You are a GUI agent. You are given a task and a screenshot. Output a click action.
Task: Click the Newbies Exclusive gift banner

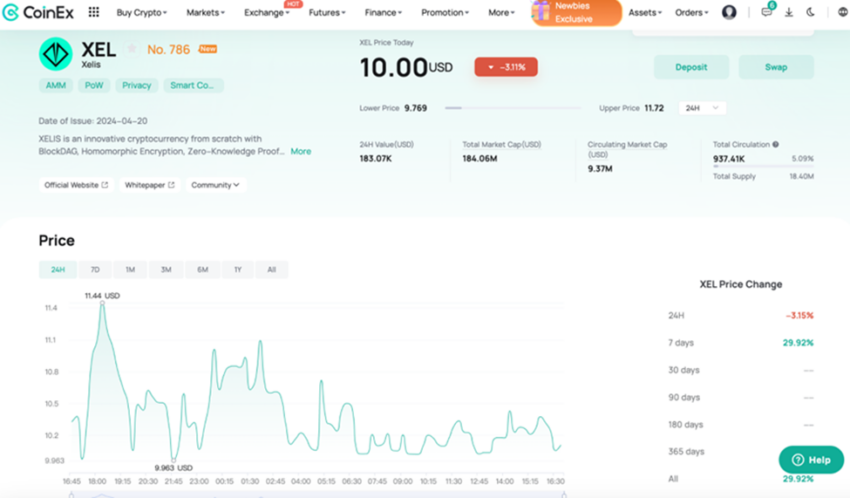click(x=576, y=12)
